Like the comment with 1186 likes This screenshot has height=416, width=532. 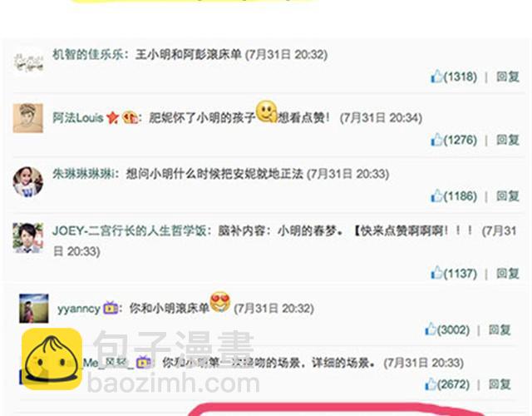click(436, 196)
